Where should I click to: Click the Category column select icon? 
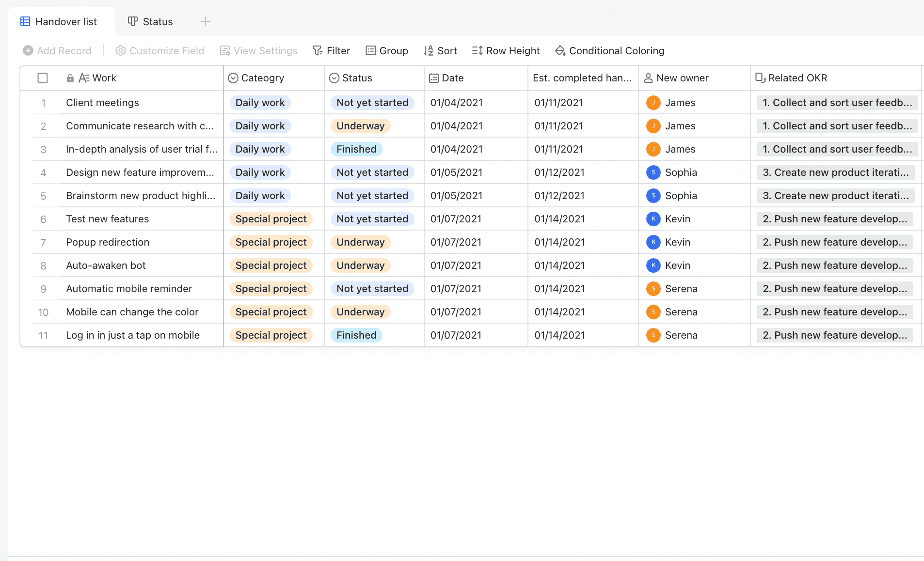click(x=233, y=78)
